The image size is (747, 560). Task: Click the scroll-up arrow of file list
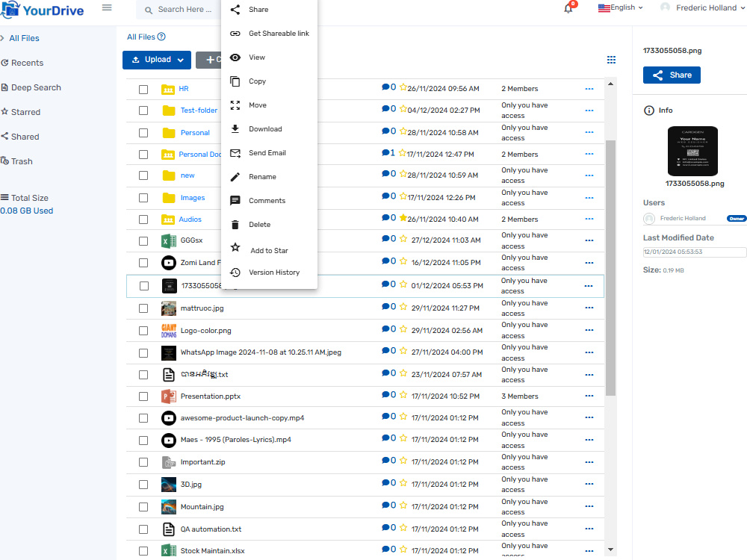point(611,84)
